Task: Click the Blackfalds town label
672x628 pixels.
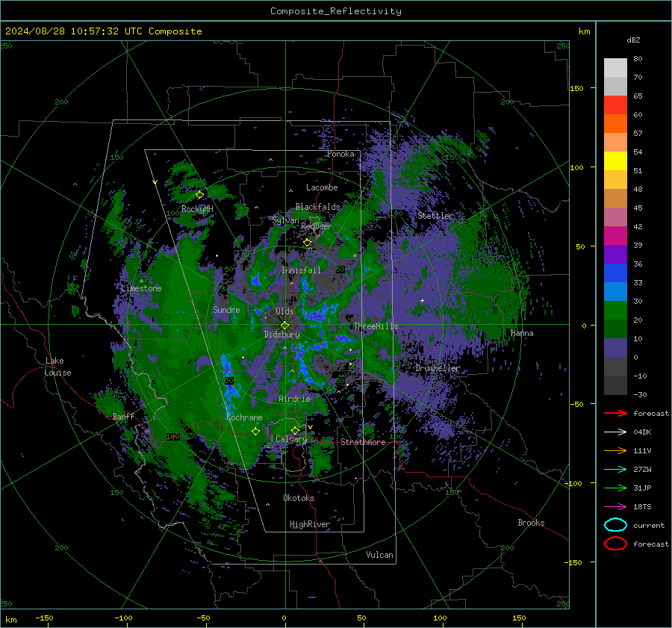Action: coord(317,207)
